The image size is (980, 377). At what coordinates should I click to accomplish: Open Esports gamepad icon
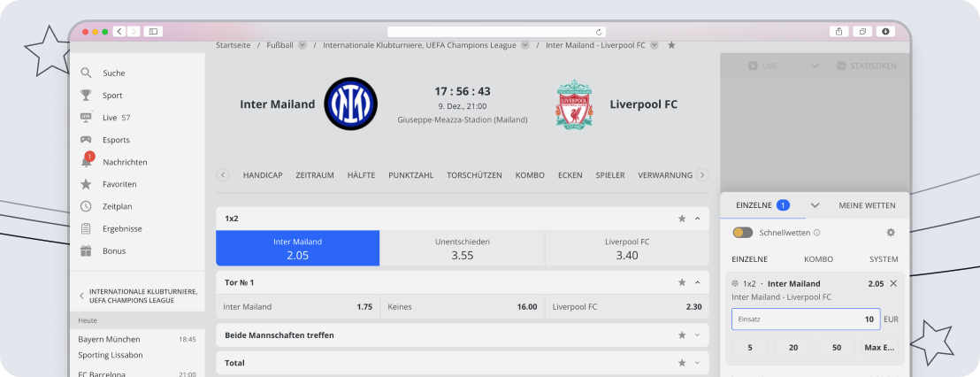coord(86,140)
